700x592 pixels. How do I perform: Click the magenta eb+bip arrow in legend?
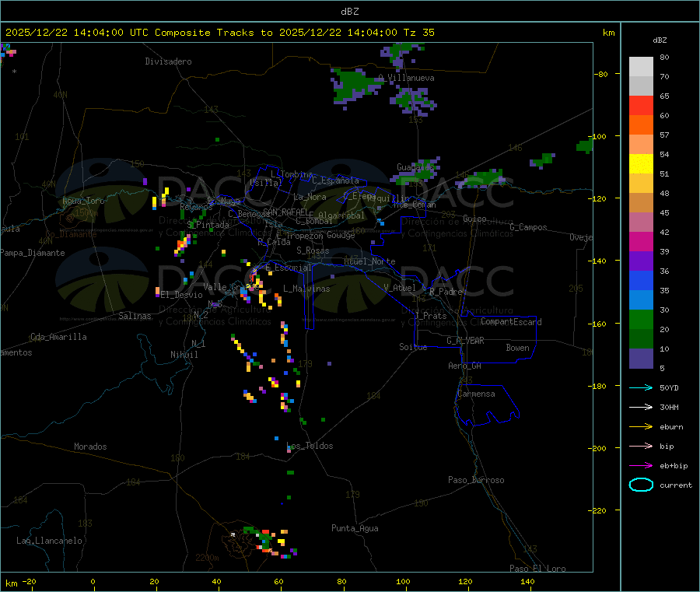(641, 466)
